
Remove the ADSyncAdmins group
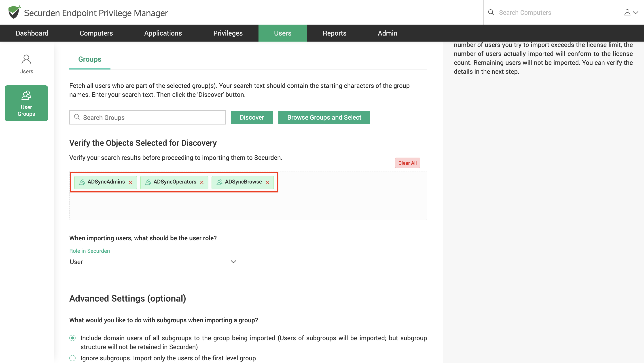point(130,182)
